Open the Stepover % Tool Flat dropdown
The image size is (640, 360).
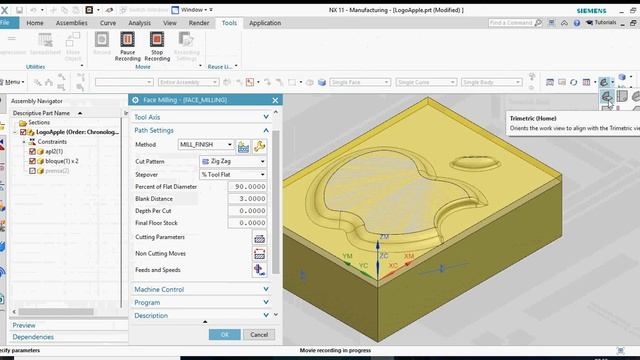(x=233, y=175)
